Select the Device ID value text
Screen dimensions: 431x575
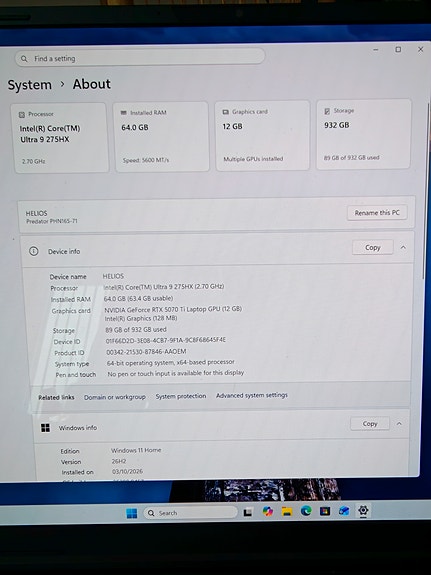tap(166, 340)
